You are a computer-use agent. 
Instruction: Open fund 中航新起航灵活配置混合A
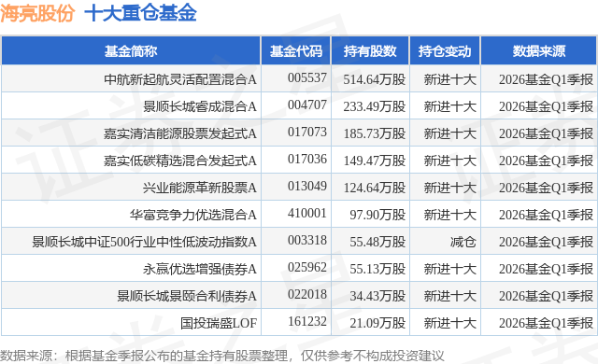pyautogui.click(x=180, y=79)
